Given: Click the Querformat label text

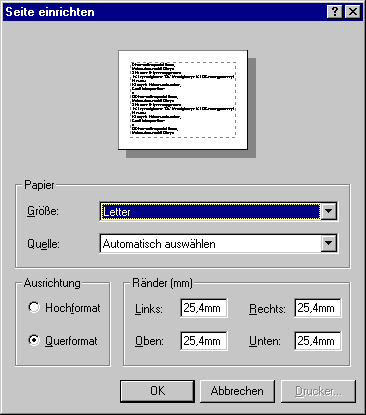Looking at the screenshot, I should (x=71, y=341).
